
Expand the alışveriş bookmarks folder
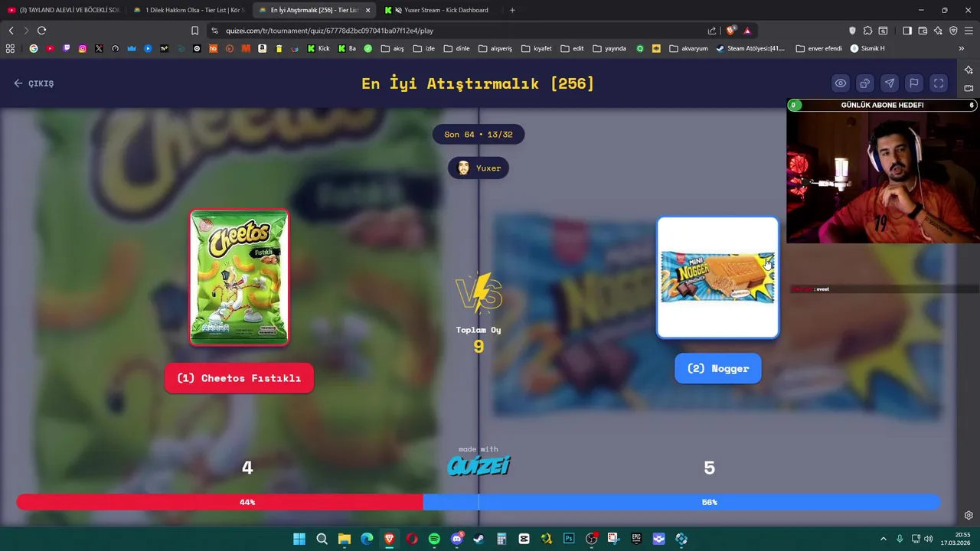point(495,48)
